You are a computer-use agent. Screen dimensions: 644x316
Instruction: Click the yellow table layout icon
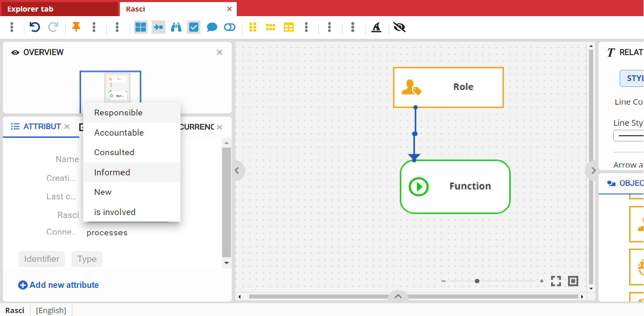pyautogui.click(x=289, y=27)
